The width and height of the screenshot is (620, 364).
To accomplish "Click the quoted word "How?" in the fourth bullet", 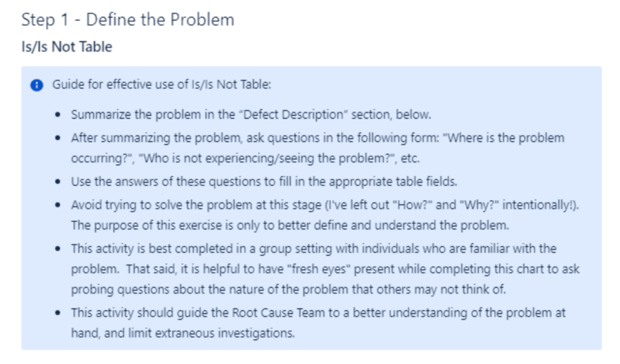I will coord(412,205).
